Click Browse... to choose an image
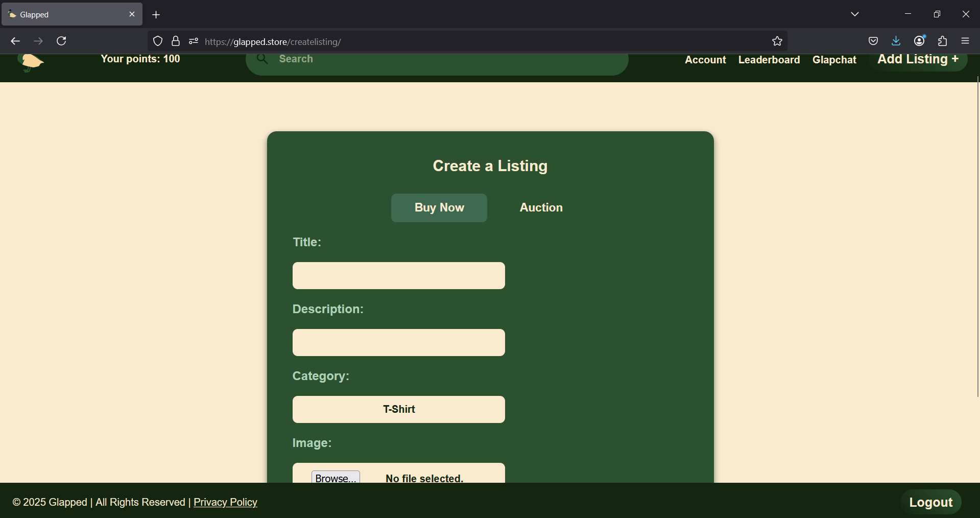This screenshot has height=518, width=980. 336,478
